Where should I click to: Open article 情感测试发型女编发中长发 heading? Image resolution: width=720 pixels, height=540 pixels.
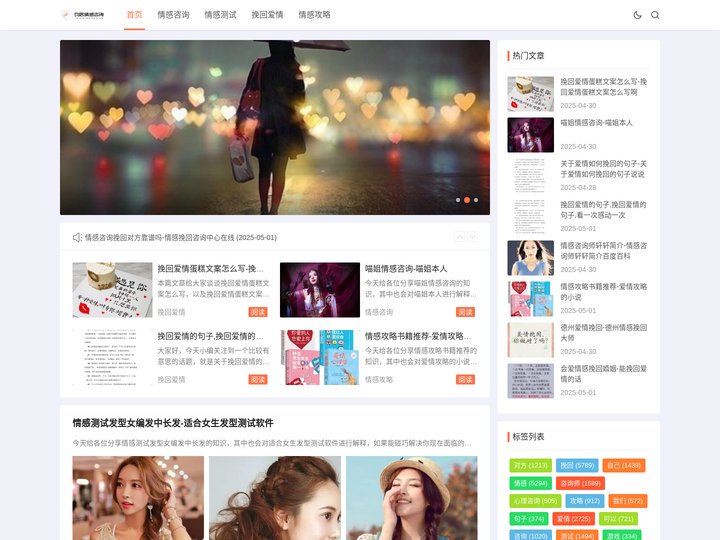pos(173,423)
